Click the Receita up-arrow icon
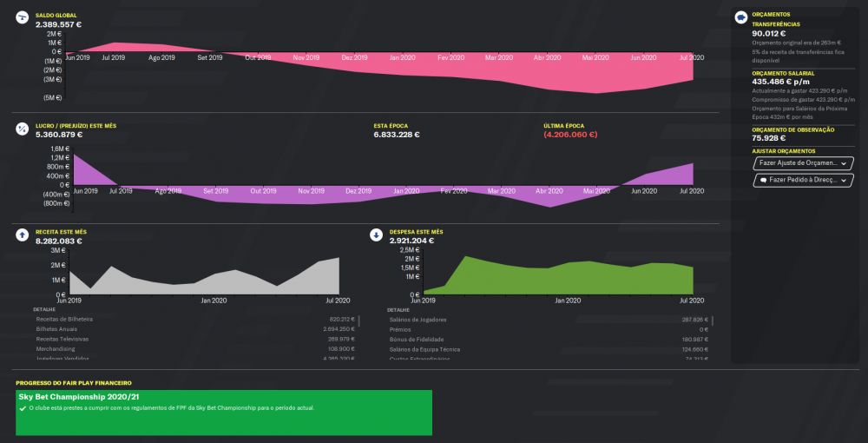The height and width of the screenshot is (443, 868). pos(23,235)
